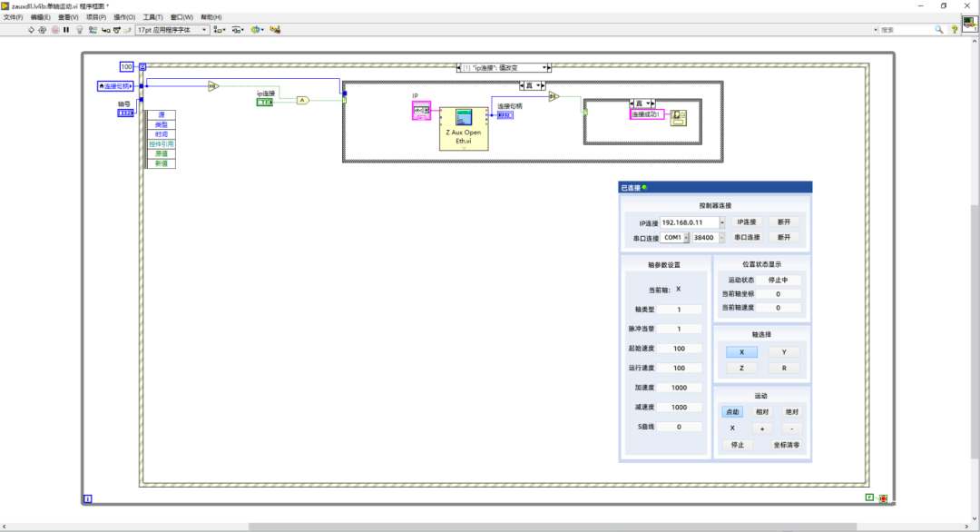Click the red Abort Execution icon
Screen dimensions: 980x532
coord(54,29)
